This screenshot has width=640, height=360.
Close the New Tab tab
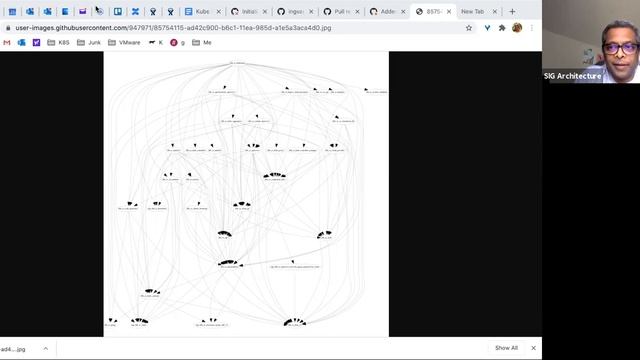(x=495, y=12)
